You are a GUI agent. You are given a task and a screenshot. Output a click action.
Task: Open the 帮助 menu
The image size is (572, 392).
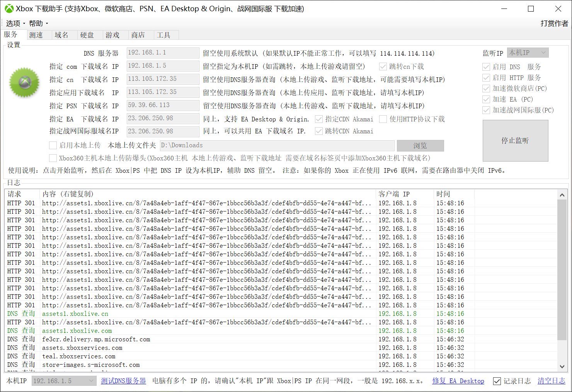tap(38, 24)
